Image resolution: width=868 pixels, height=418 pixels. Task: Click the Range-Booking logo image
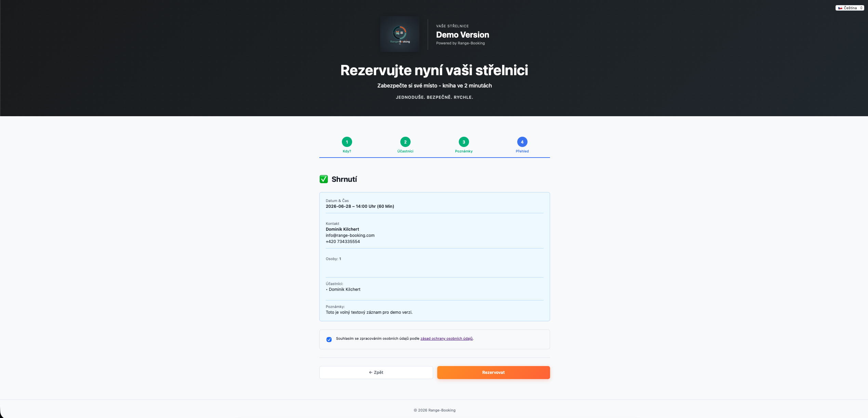click(400, 34)
